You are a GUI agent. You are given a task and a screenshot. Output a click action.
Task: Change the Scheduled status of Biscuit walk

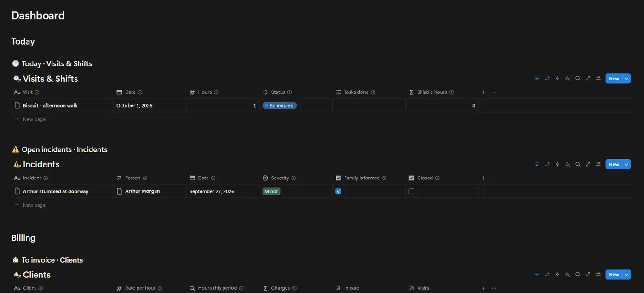(280, 105)
